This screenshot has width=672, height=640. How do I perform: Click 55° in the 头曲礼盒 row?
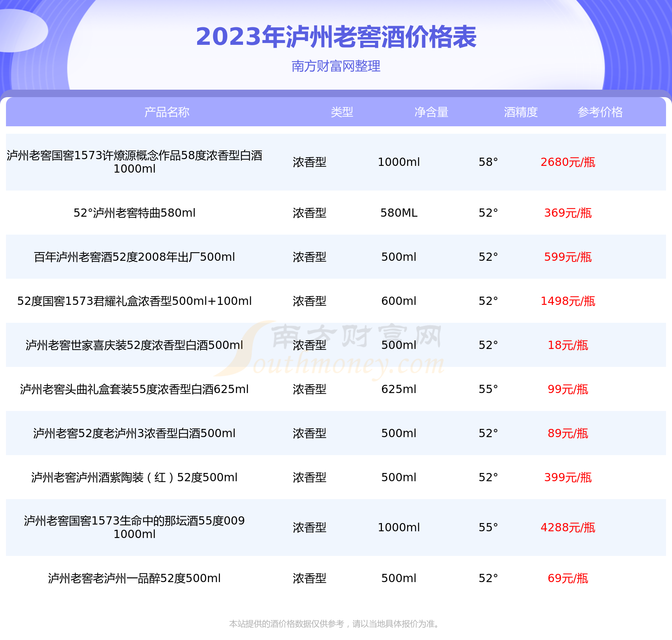(x=488, y=389)
